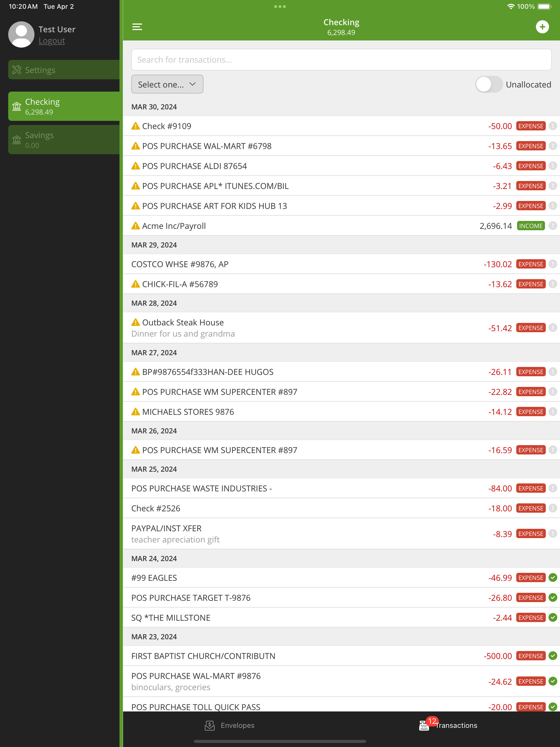The image size is (560, 747).
Task: Click cleared checkmark on FIRST BAPTIST CHURCH row
Action: (x=553, y=655)
